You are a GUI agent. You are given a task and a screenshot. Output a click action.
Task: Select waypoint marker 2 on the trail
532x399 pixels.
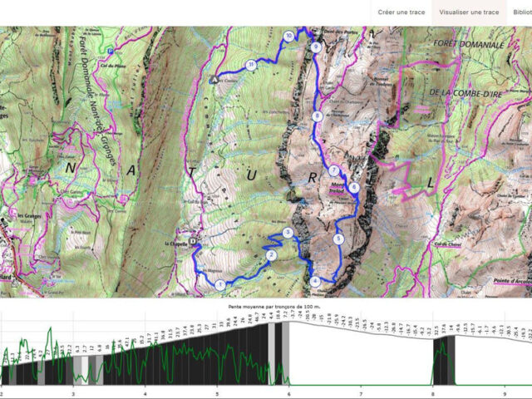coord(271,255)
